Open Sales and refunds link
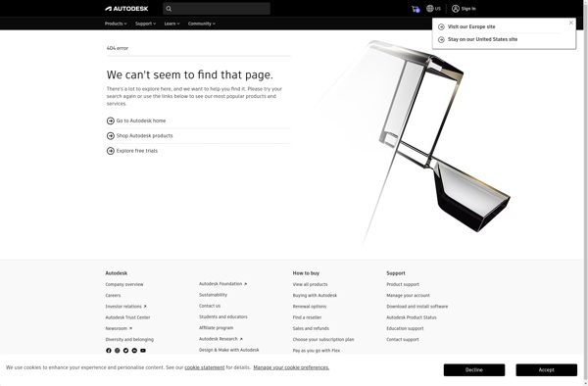This screenshot has width=588, height=386. click(311, 328)
